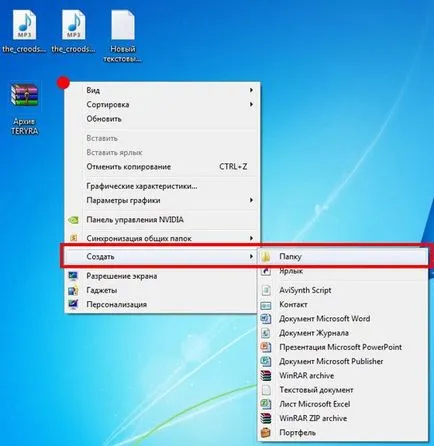
Task: Expand the Сортировка submenu arrow
Action: [x=251, y=104]
